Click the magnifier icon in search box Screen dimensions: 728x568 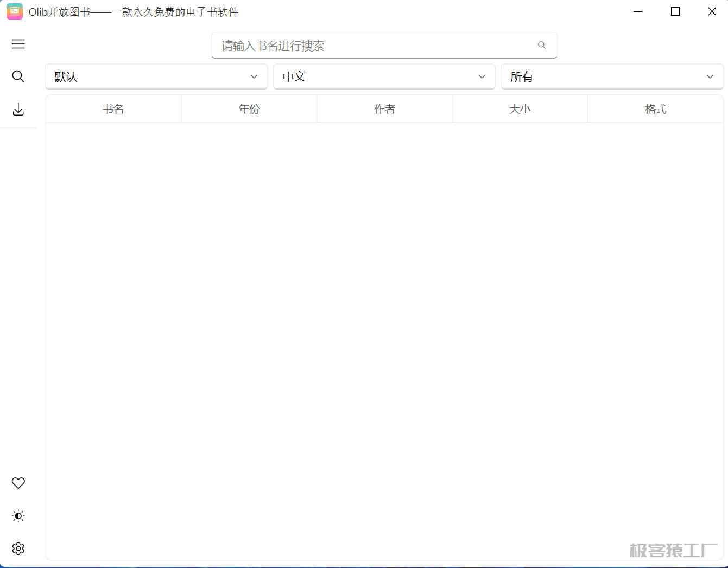(542, 46)
